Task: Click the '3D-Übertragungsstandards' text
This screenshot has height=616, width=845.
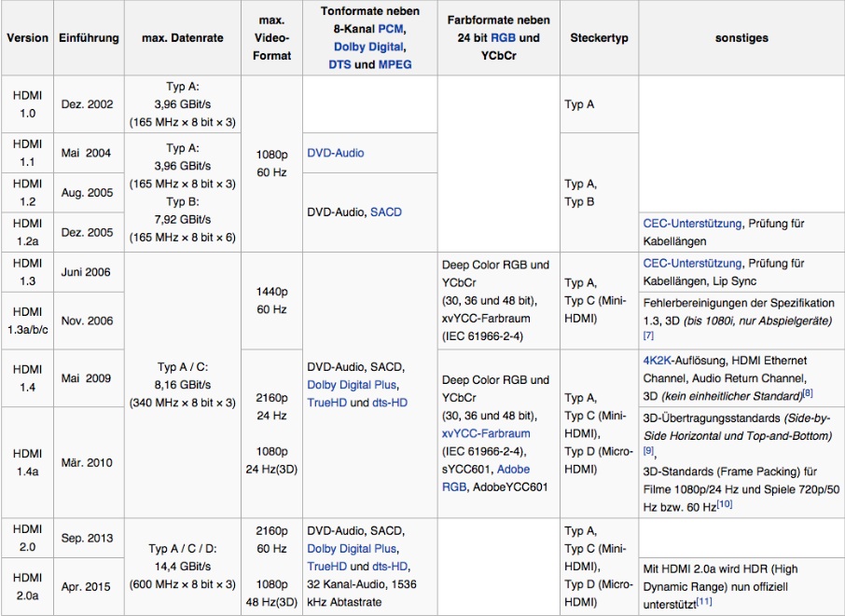Action: [712, 418]
